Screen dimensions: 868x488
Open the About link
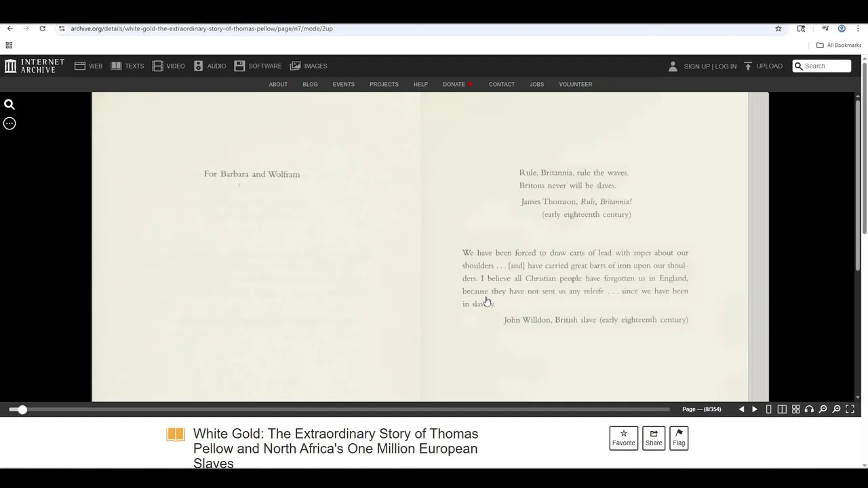point(278,84)
